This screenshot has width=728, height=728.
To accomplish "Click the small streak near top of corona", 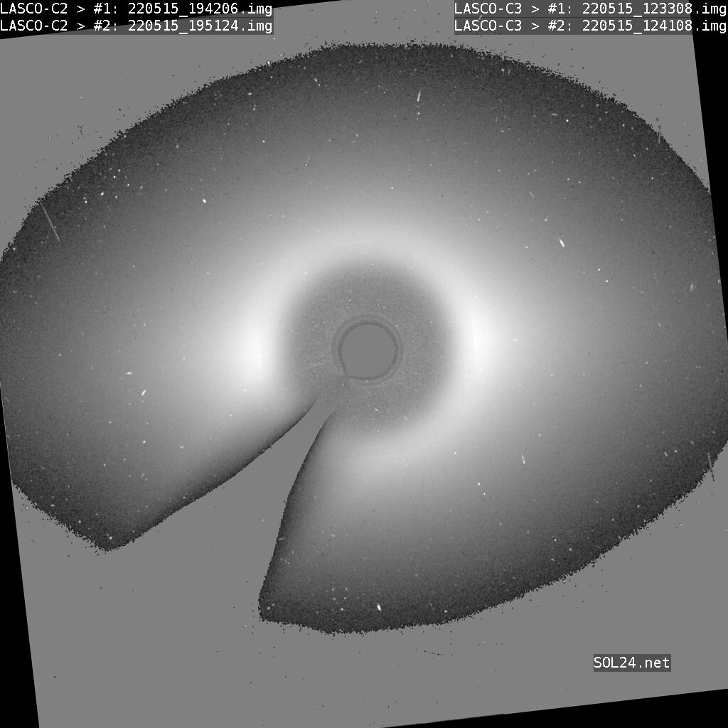I will pos(419,96).
